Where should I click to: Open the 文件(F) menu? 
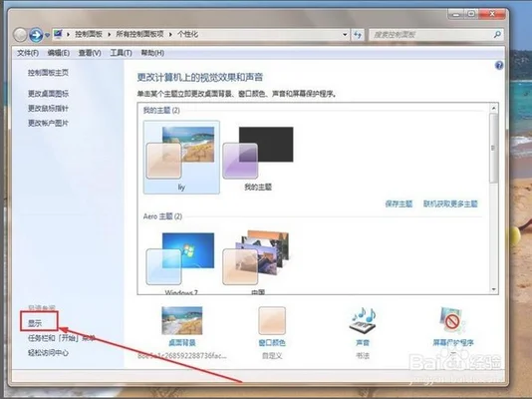click(x=28, y=53)
